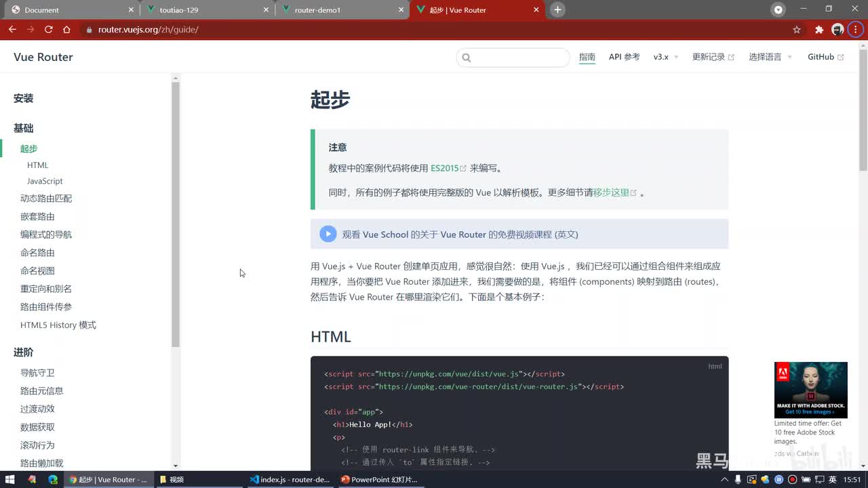Expand the v3.x version dropdown
Viewport: 868px width, 488px height.
(x=665, y=57)
